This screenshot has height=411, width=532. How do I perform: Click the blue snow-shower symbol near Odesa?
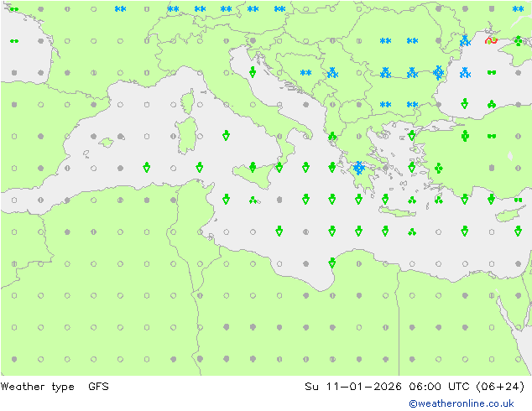tap(465, 41)
